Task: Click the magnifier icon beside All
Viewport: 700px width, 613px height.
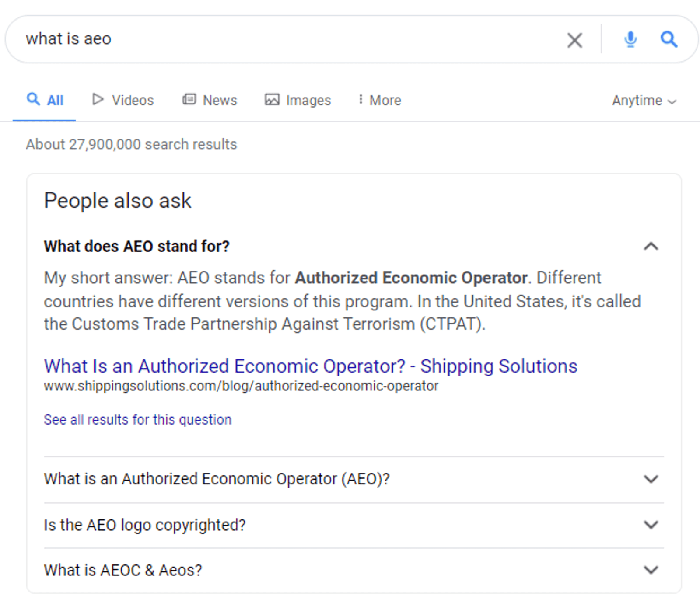Action: click(x=33, y=99)
